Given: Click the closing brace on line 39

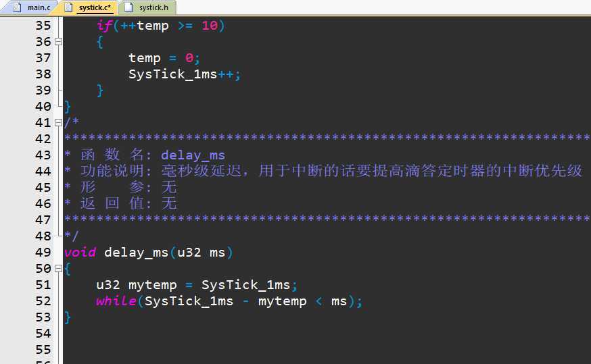Looking at the screenshot, I should [100, 90].
